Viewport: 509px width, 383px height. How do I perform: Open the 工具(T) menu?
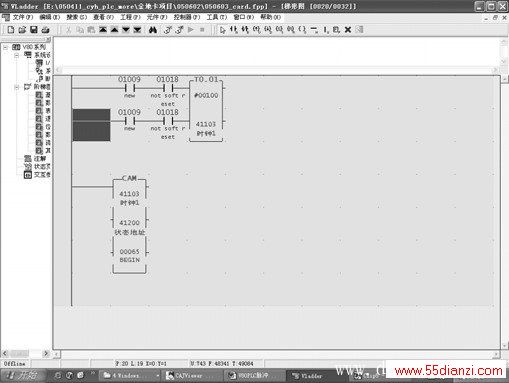point(216,17)
